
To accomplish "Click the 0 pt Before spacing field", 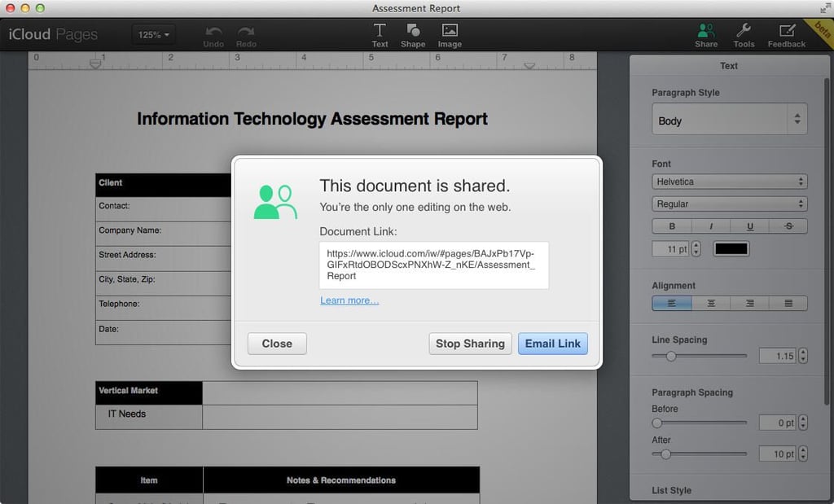I will pyautogui.click(x=778, y=423).
